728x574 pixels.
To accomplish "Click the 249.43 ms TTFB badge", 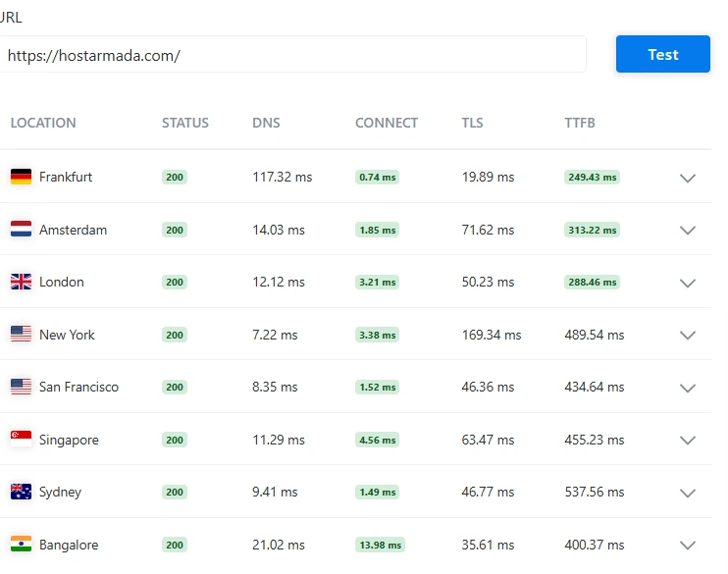I will coord(592,177).
